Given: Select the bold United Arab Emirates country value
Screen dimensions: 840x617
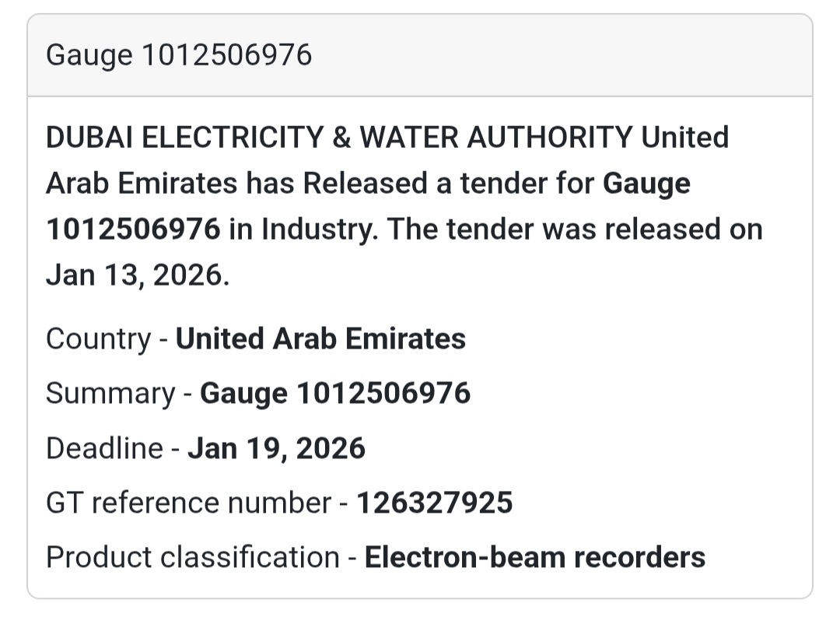Looking at the screenshot, I should click(320, 339).
